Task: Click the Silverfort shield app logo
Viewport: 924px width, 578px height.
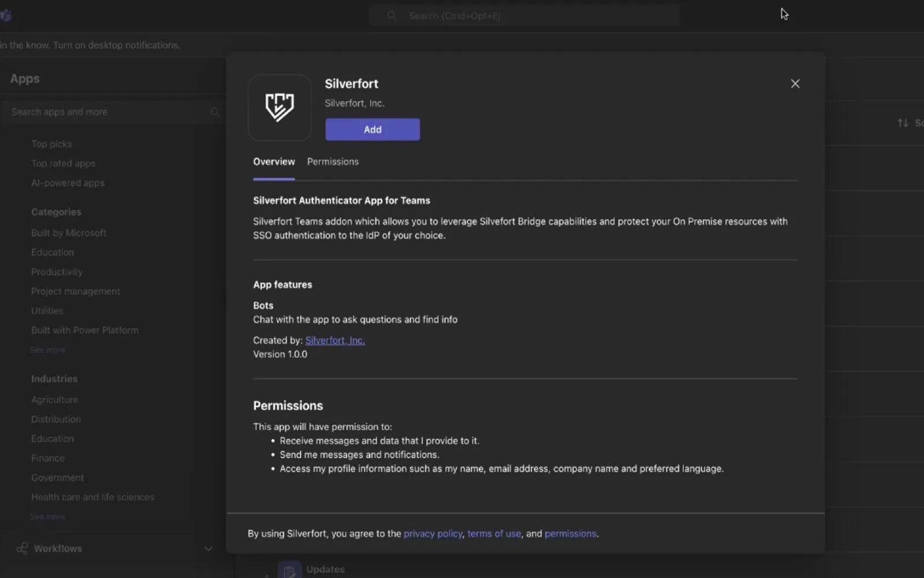Action: 280,108
